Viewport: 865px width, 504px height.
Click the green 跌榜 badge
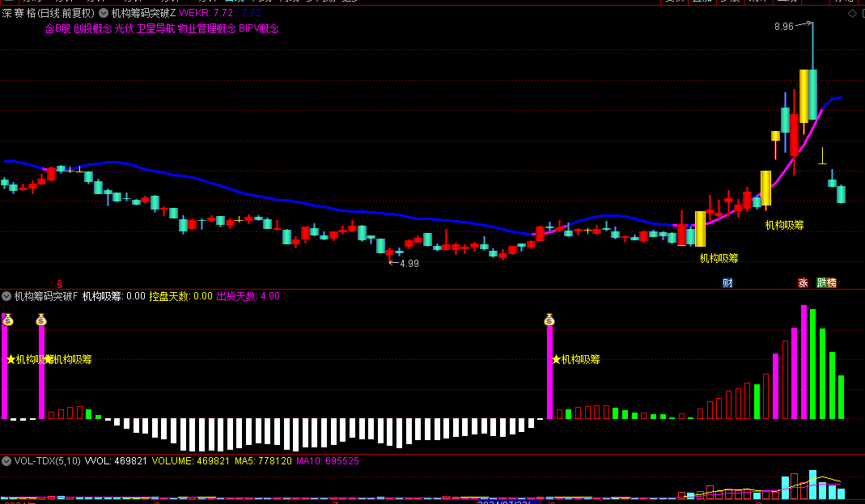[x=826, y=283]
